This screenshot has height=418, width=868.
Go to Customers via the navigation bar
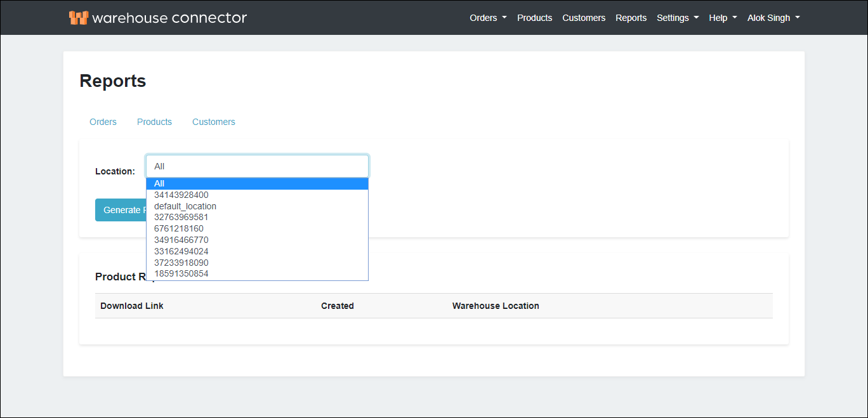(583, 18)
